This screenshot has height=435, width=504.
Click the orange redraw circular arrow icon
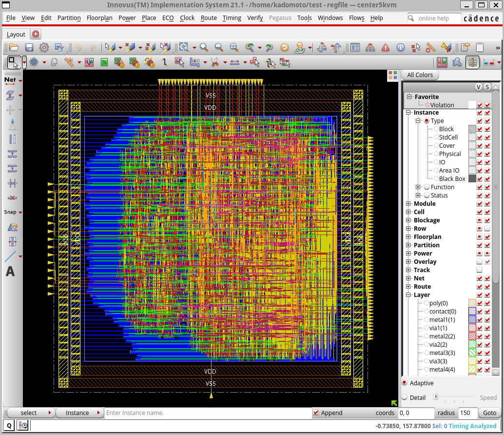pos(285,48)
